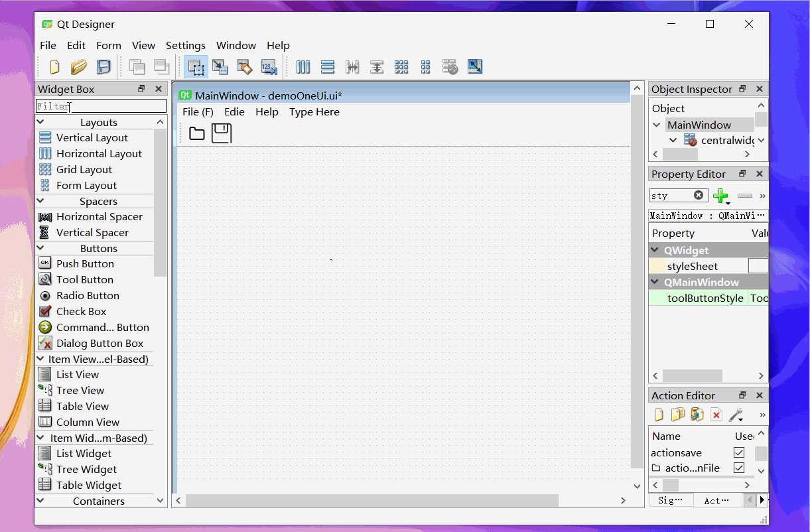Image resolution: width=810 pixels, height=532 pixels.
Task: Focus the Widget Box Filter field
Action: point(101,106)
